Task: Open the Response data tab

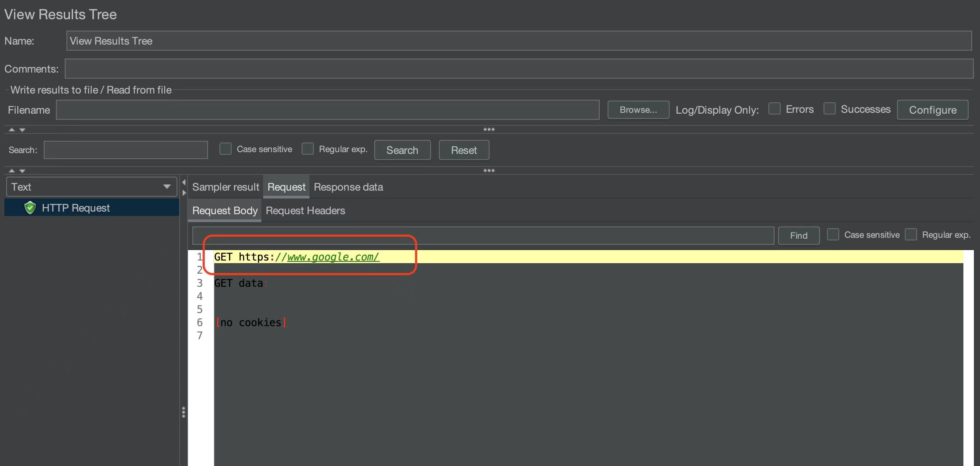Action: click(x=348, y=187)
